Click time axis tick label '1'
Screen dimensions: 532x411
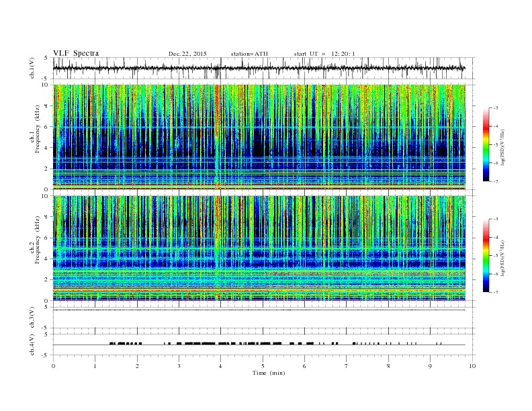click(95, 366)
